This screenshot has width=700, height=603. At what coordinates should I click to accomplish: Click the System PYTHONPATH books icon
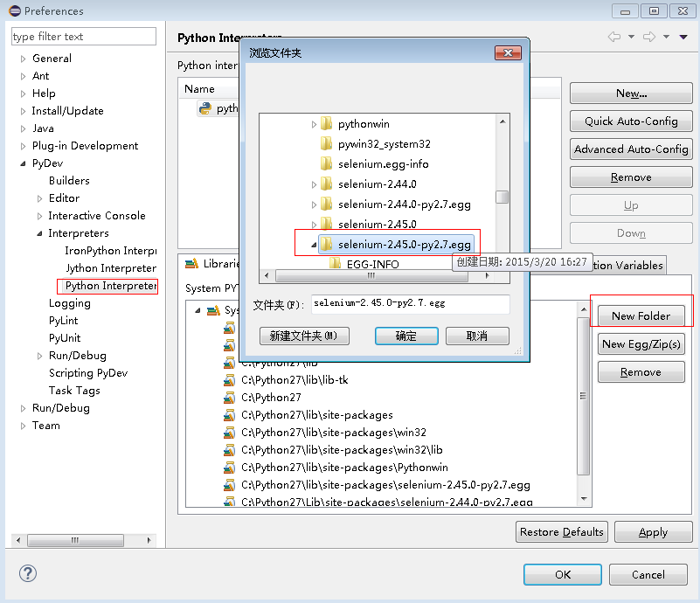click(213, 310)
